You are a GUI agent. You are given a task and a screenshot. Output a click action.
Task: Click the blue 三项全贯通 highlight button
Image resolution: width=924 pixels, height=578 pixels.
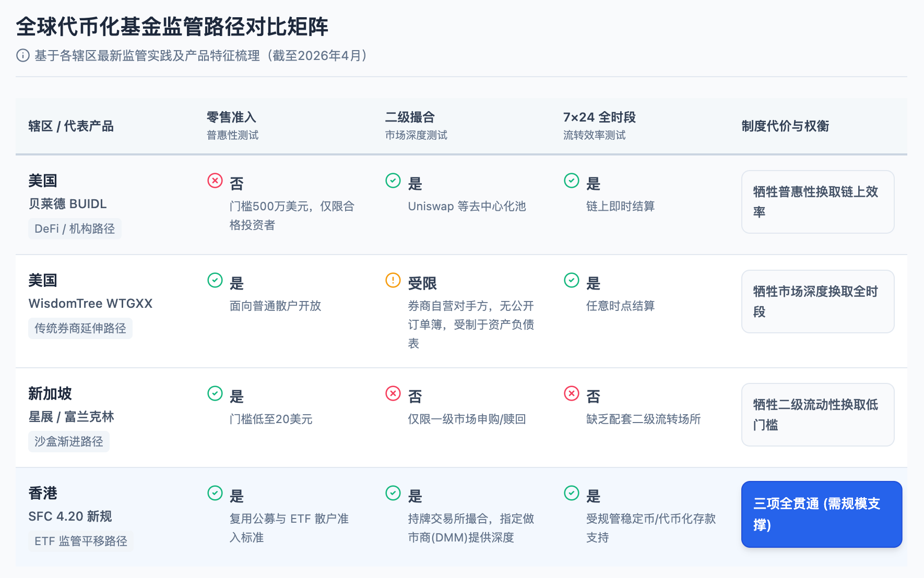tap(821, 514)
